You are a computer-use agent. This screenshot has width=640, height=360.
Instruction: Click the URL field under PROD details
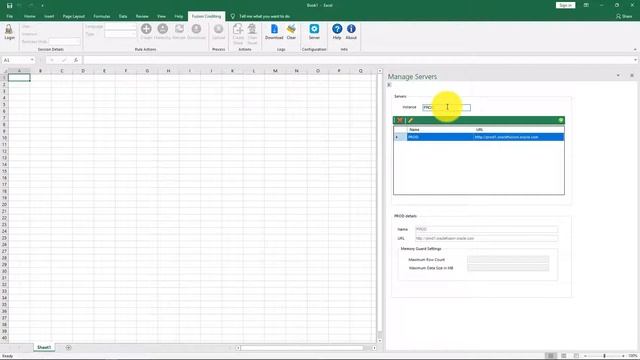pos(486,238)
